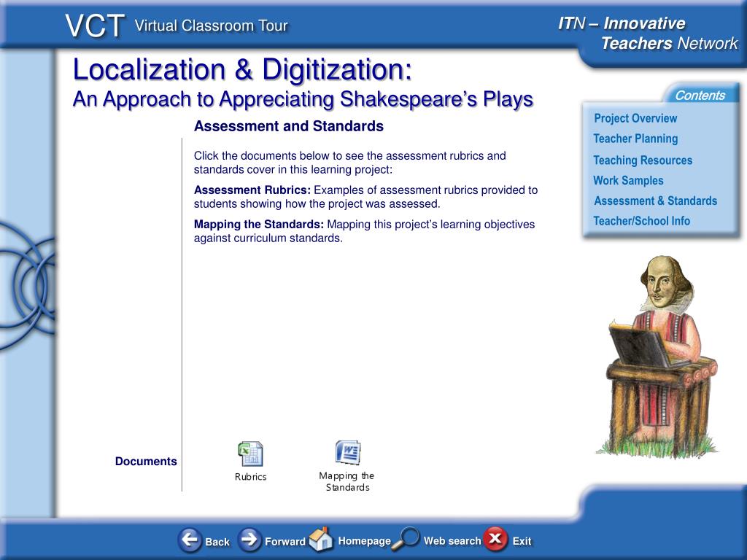Click the Documents label
The height and width of the screenshot is (560, 747).
(146, 461)
